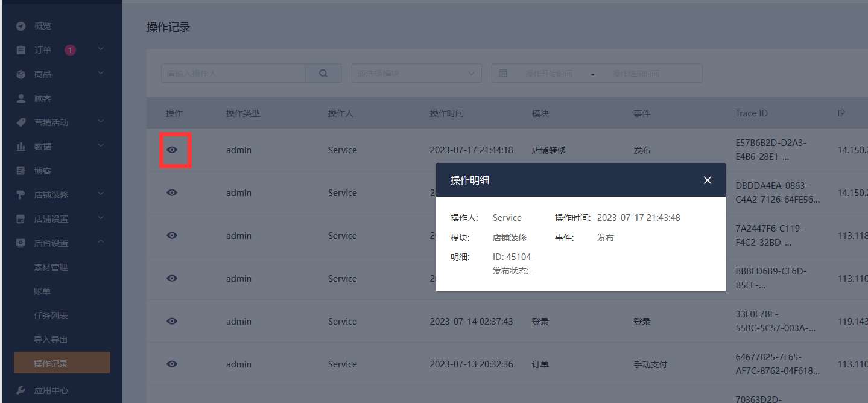Click 手动支付 event cell

[650, 364]
